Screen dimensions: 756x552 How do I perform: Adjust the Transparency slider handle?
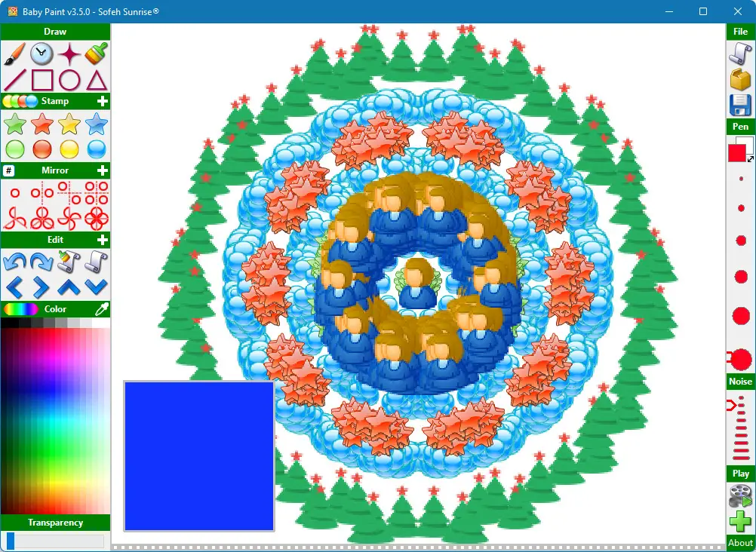(x=10, y=541)
